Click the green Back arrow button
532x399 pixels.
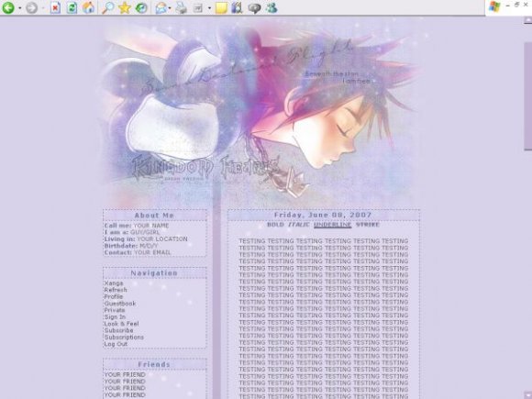8,7
